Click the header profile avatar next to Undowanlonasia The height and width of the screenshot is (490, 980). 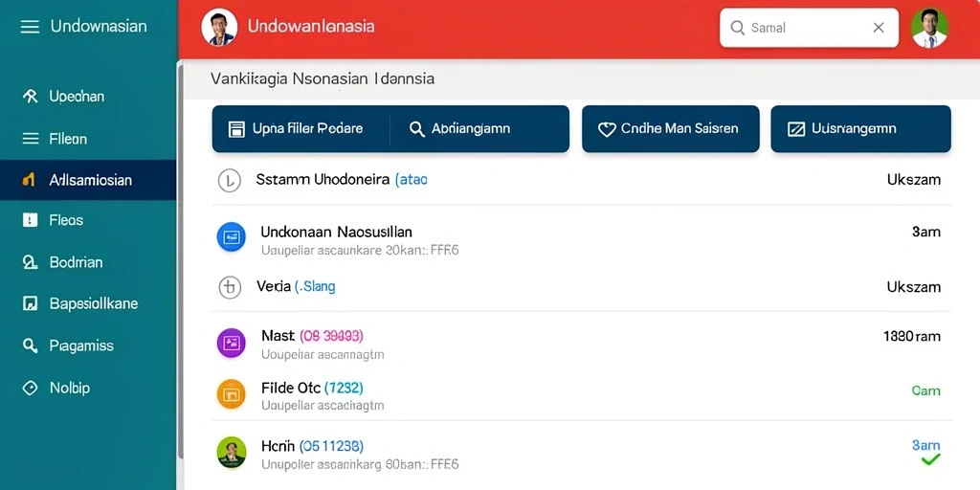(x=219, y=27)
